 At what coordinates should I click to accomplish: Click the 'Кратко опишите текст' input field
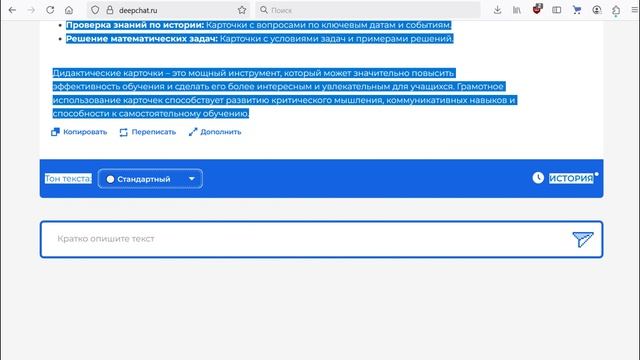pyautogui.click(x=322, y=239)
